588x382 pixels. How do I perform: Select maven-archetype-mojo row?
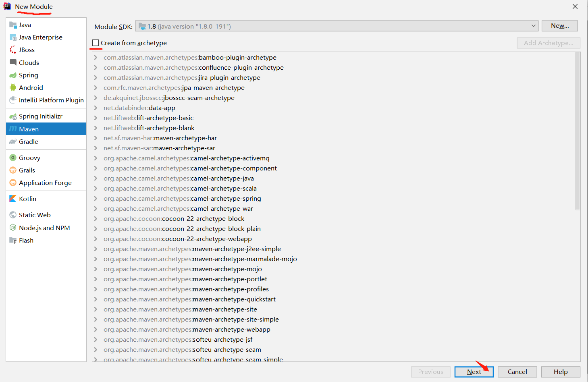(334, 269)
